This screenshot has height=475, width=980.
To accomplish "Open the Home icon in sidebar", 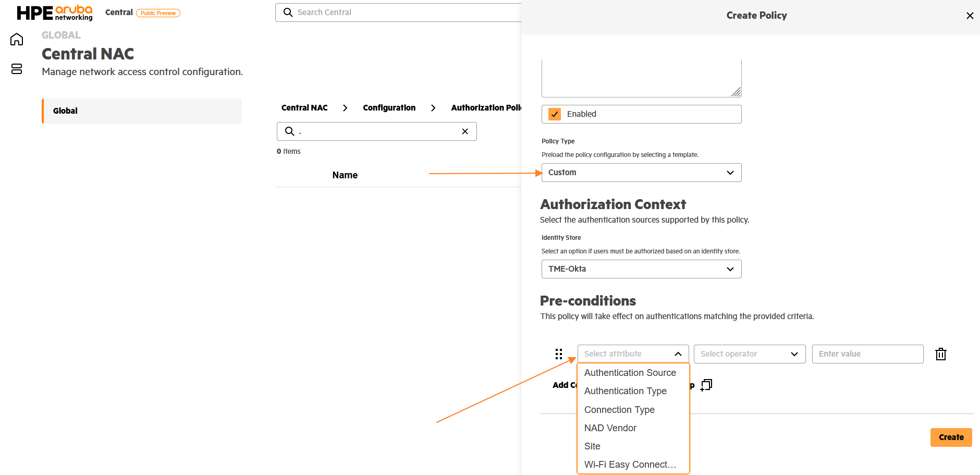I will (x=17, y=39).
